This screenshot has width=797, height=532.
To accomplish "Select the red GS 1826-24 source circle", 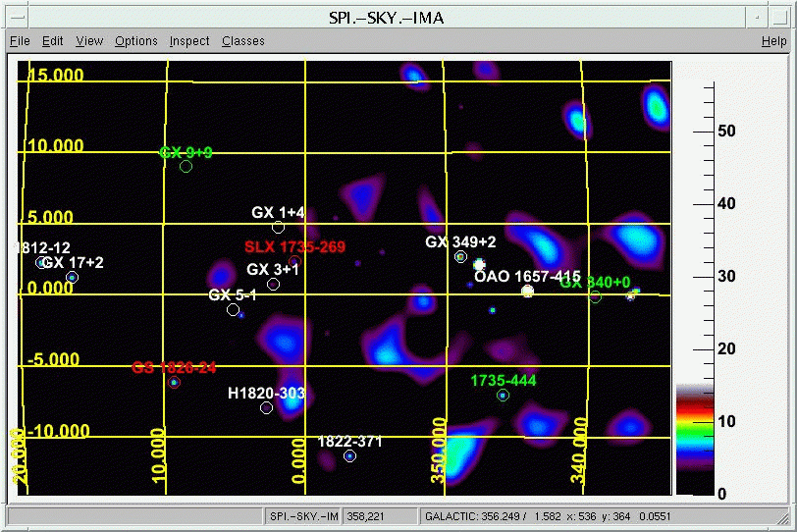I will coord(174,383).
